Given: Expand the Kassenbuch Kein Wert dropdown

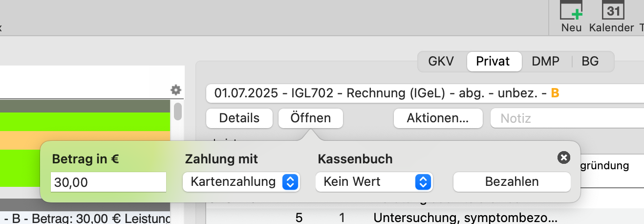Looking at the screenshot, I should point(374,182).
